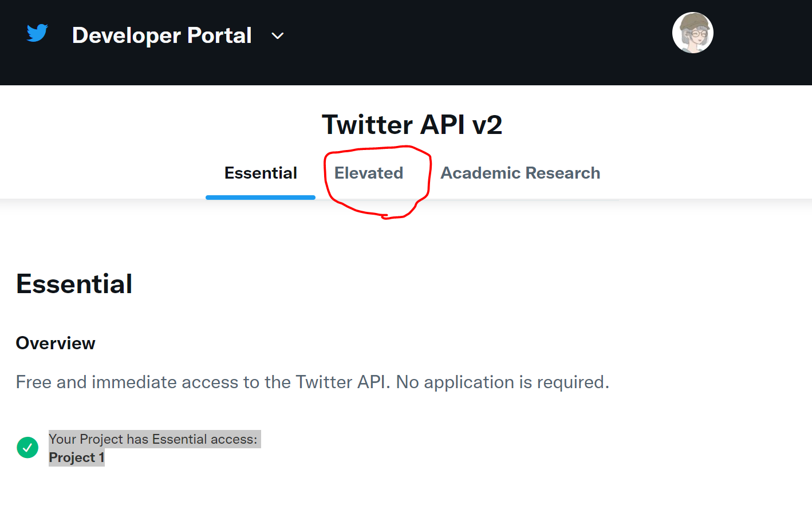Click the large Essential section heading
The height and width of the screenshot is (529, 812).
[x=74, y=284]
